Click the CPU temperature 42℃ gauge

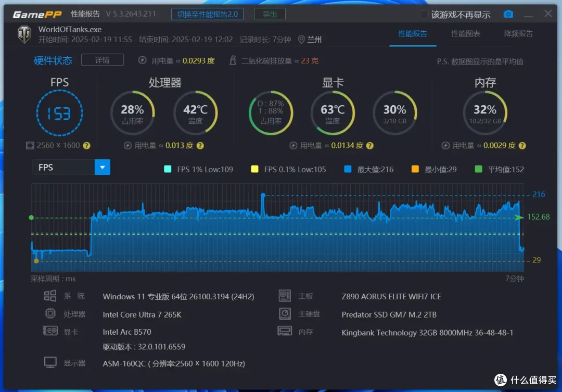[195, 113]
